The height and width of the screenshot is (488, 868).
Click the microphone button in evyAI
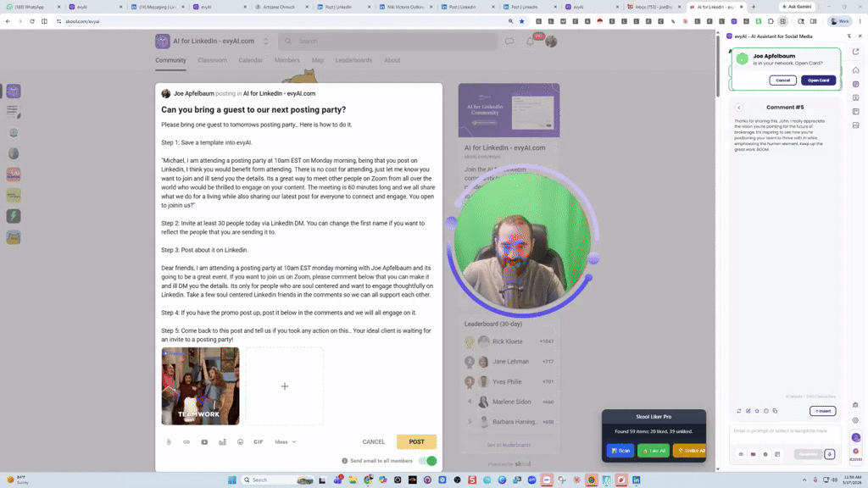[x=829, y=454]
